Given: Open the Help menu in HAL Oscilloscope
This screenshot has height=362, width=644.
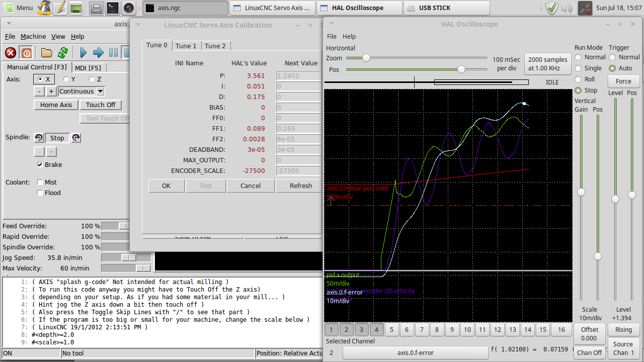Looking at the screenshot, I should (349, 36).
